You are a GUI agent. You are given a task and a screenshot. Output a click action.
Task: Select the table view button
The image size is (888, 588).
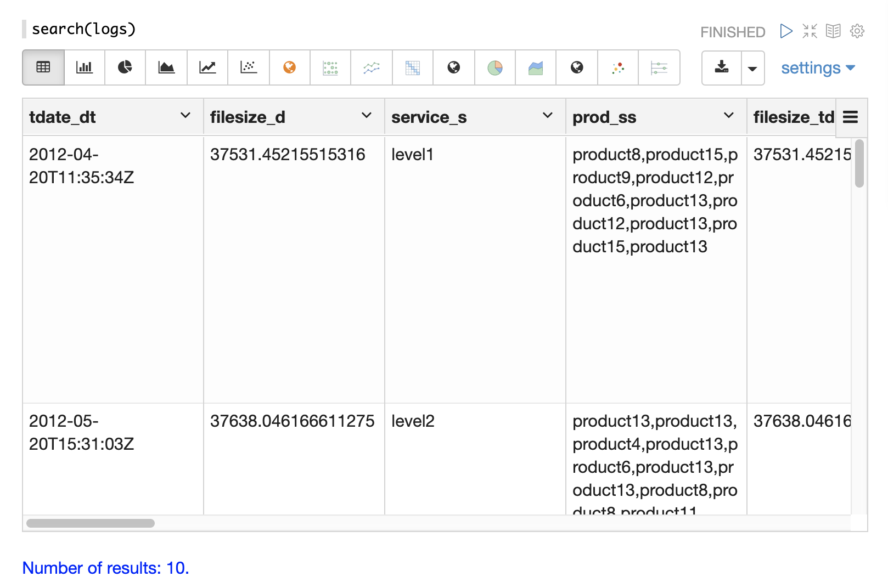pos(43,67)
